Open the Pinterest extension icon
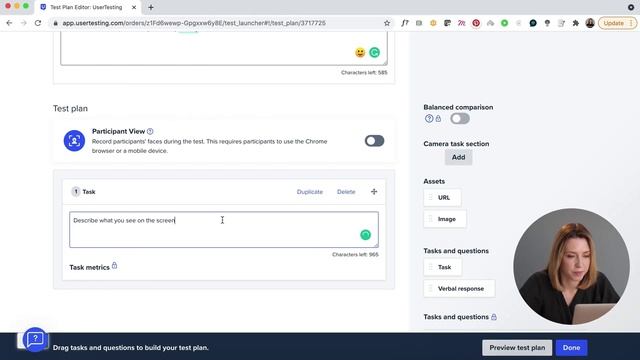The height and width of the screenshot is (360, 640). point(476,23)
